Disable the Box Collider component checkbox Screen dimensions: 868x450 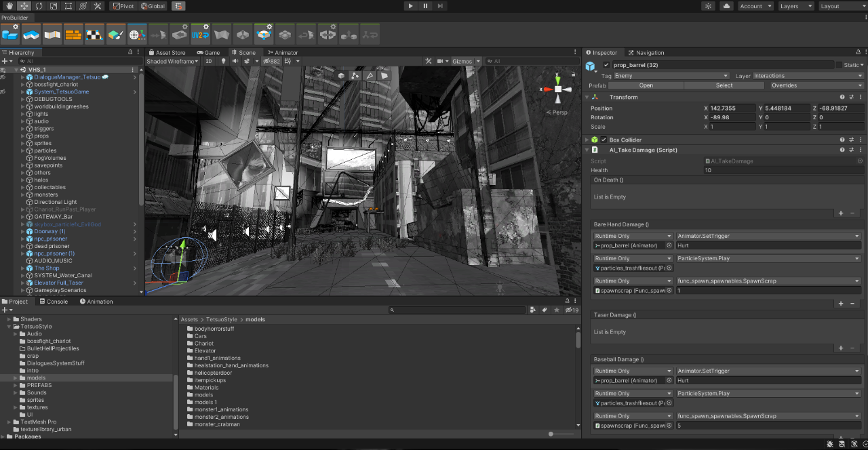click(604, 140)
